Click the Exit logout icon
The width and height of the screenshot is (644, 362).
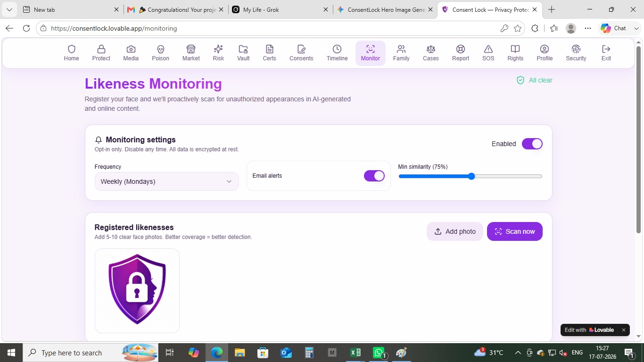606,49
